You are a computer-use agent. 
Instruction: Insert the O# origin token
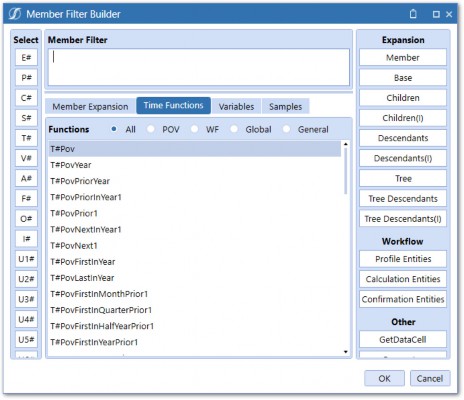point(26,219)
